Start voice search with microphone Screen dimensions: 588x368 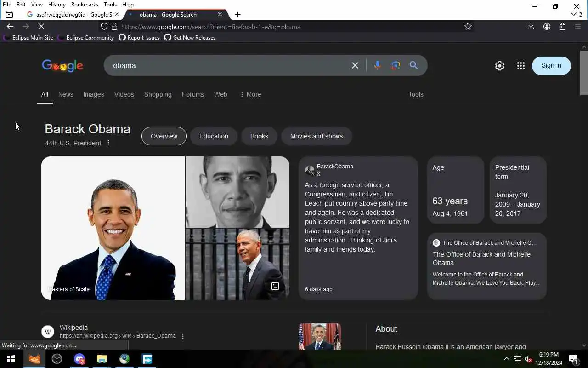377,65
